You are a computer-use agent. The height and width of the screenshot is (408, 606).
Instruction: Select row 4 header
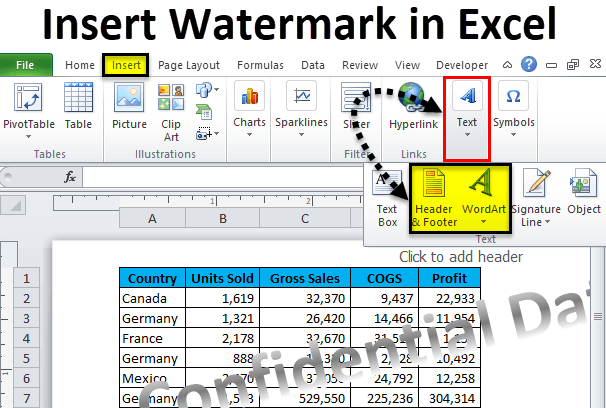26,338
